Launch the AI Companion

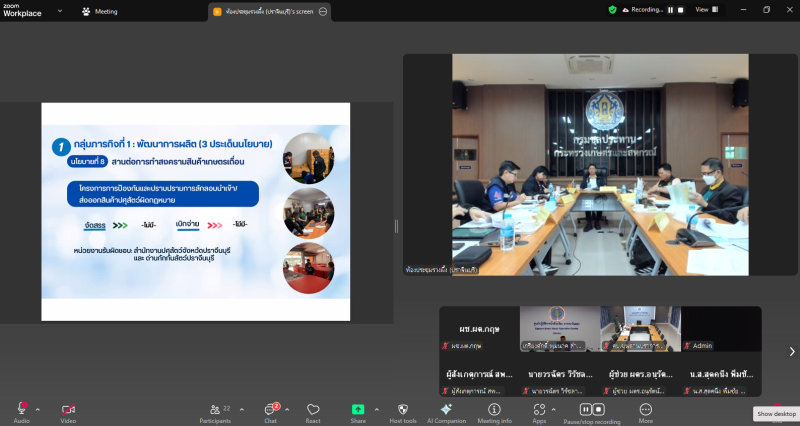446,410
